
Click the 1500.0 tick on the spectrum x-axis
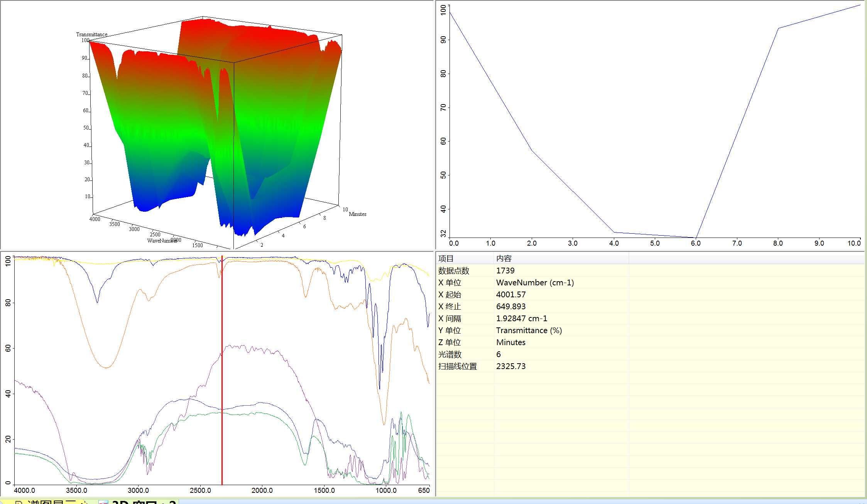click(x=324, y=491)
